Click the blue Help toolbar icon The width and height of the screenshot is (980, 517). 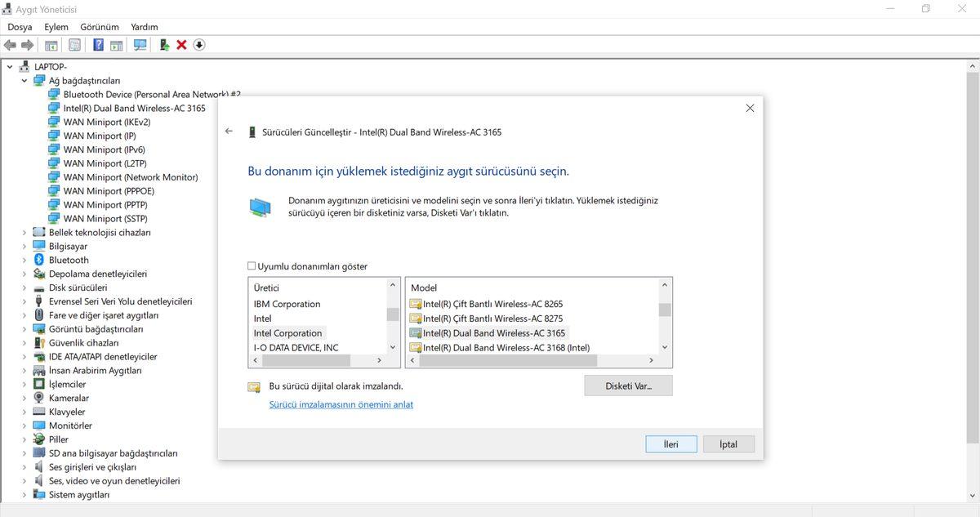[x=99, y=45]
